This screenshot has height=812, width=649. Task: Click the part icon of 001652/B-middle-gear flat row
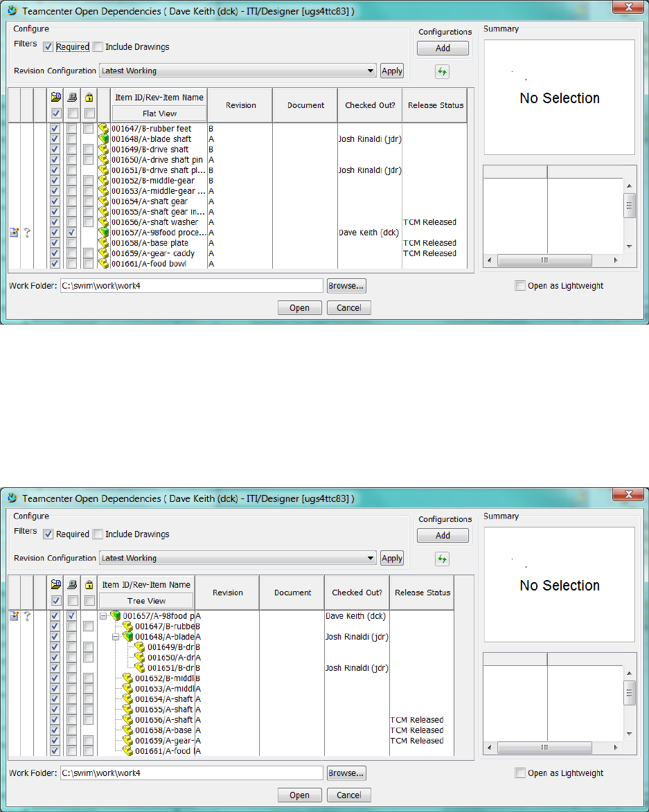104,180
